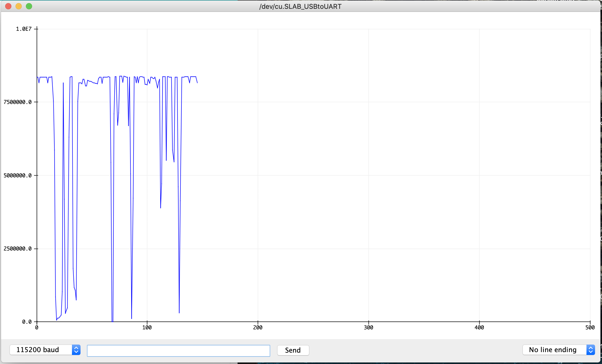Minimize the plotter with the yellow button
The image size is (602, 364).
click(x=19, y=6)
